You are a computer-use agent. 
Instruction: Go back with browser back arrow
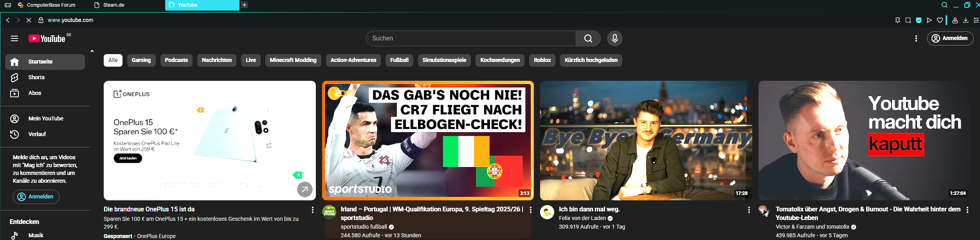[8, 20]
